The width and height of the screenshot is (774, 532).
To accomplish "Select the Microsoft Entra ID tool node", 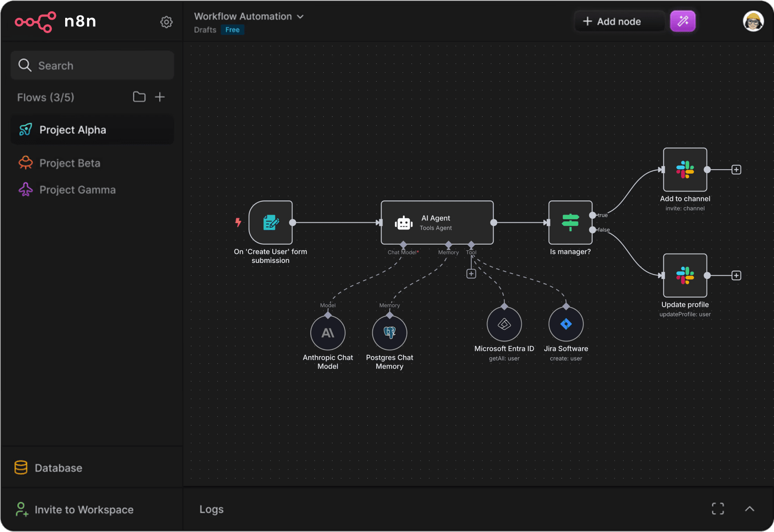I will [504, 324].
